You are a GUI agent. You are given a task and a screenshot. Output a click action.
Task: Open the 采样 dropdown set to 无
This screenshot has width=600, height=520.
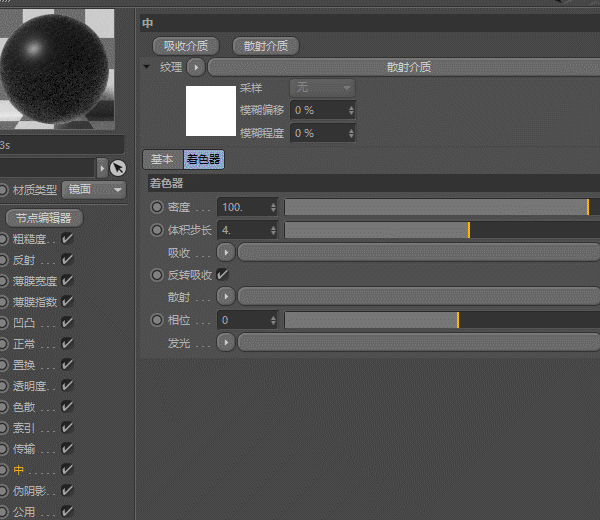[323, 88]
